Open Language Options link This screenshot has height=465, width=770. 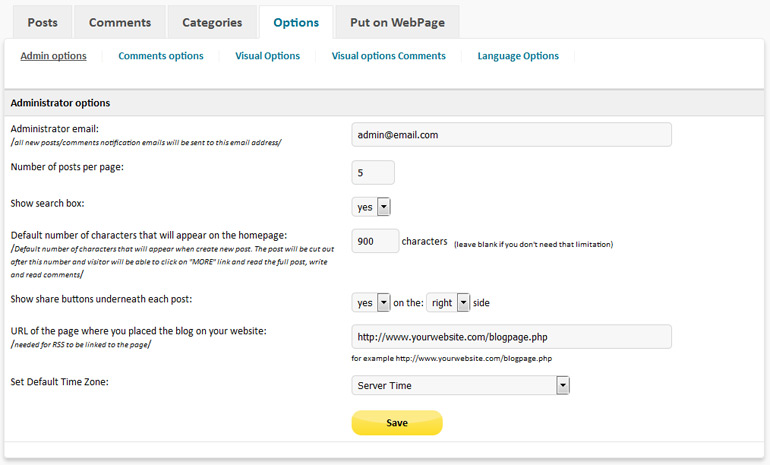(x=518, y=56)
